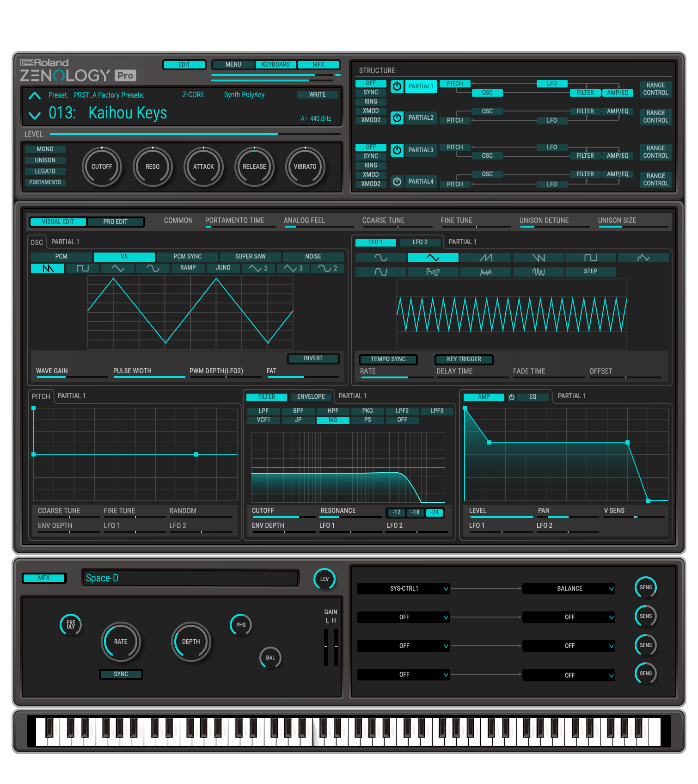Toggle PORTAMENTO on

pos(45,182)
